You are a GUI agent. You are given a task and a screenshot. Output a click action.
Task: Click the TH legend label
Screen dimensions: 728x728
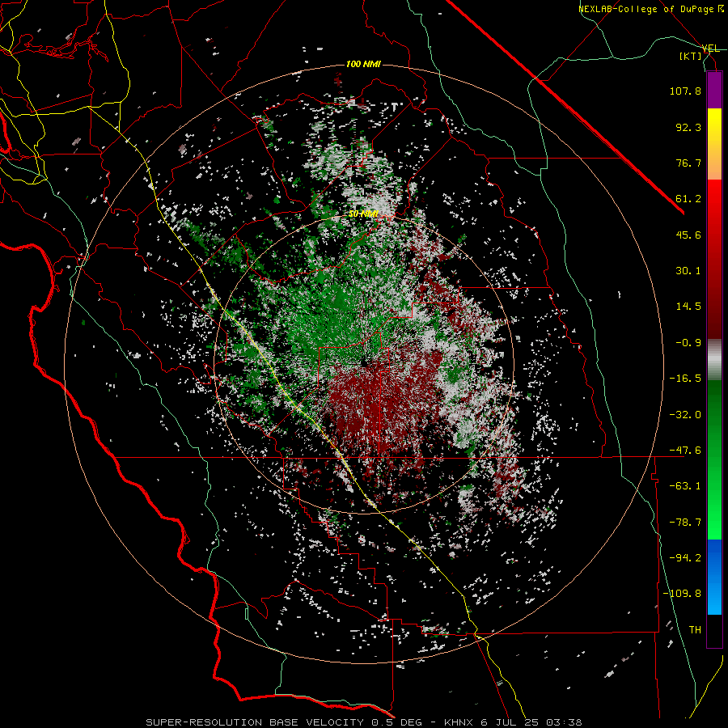[x=695, y=630]
